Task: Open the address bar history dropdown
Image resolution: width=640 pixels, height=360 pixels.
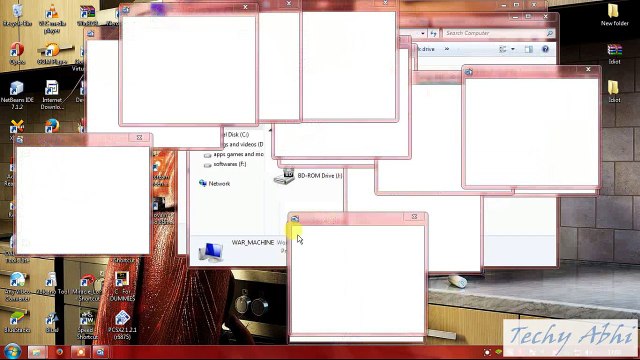Action: point(423,33)
